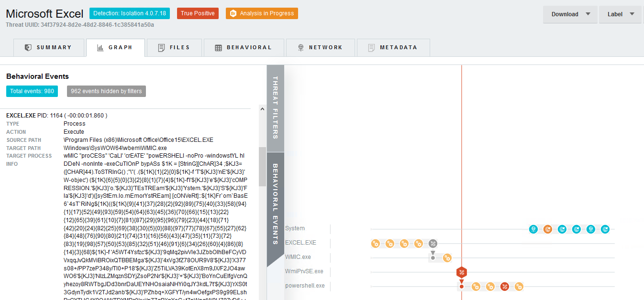
Task: Click the True Positive badge
Action: point(198,13)
